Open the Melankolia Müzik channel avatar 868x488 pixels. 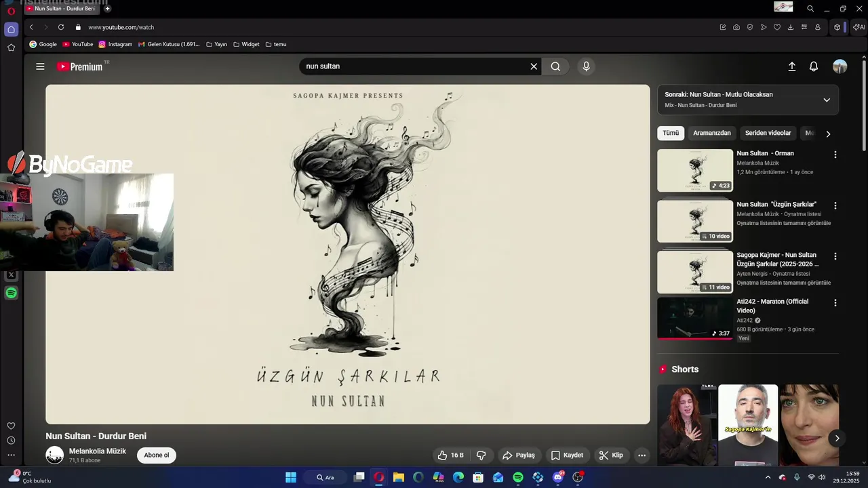point(54,455)
